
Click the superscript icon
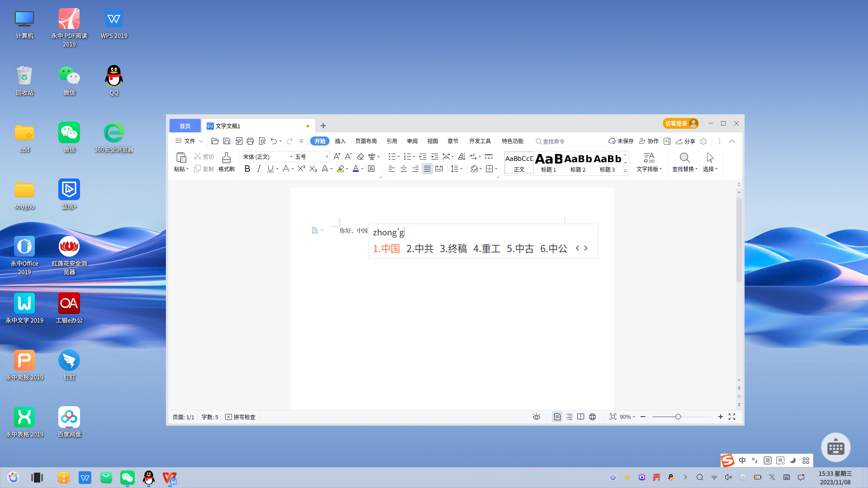(301, 169)
